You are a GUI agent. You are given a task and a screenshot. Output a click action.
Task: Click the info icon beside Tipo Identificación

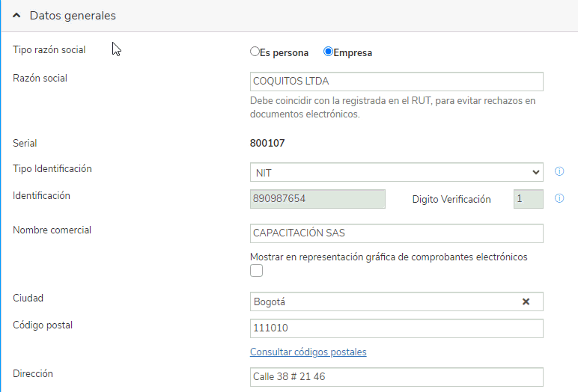[x=559, y=171]
